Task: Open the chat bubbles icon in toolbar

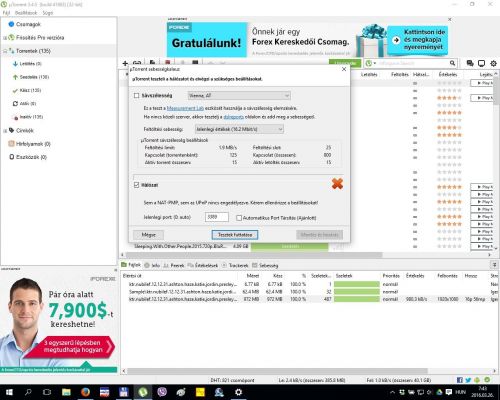Action: coord(470,63)
